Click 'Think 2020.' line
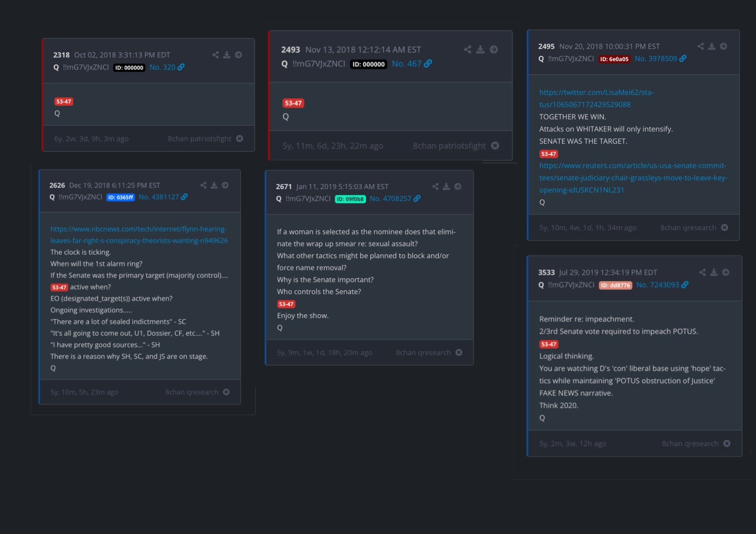This screenshot has width=756, height=534. [559, 405]
